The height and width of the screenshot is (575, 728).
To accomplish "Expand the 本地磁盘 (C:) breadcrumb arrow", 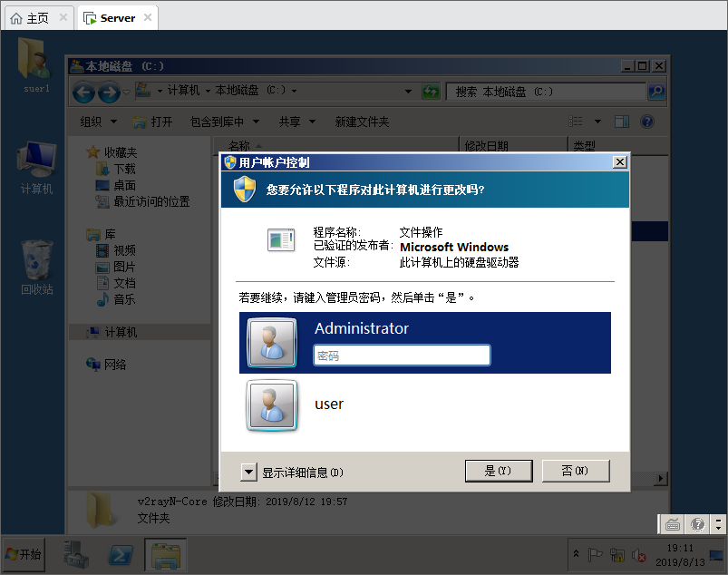I will point(294,91).
